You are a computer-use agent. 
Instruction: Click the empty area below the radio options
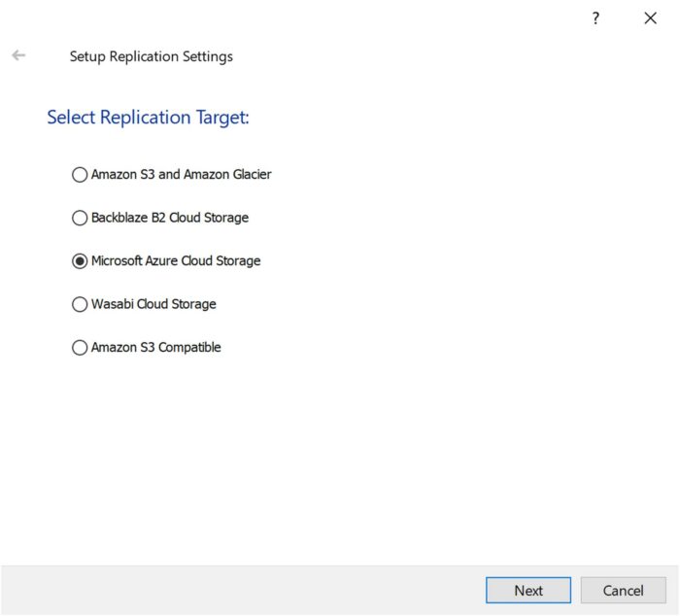(340, 457)
